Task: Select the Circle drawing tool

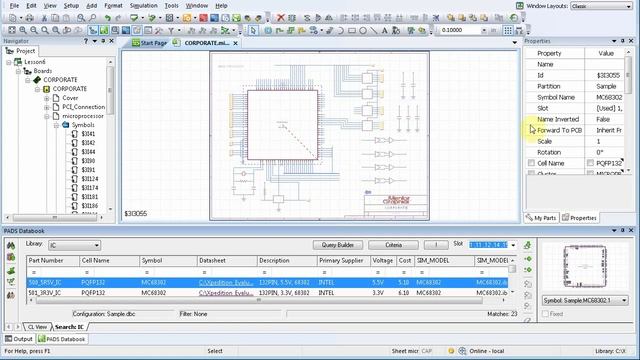Action: pos(362,30)
